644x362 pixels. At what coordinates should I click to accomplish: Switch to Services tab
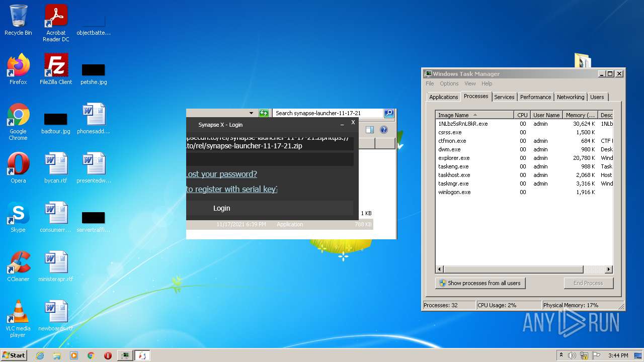point(504,97)
